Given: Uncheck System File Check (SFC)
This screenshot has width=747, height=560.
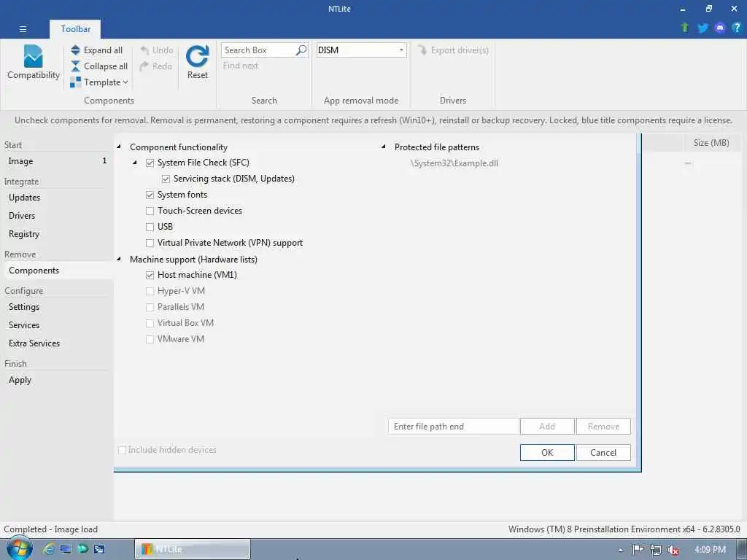Looking at the screenshot, I should [150, 163].
